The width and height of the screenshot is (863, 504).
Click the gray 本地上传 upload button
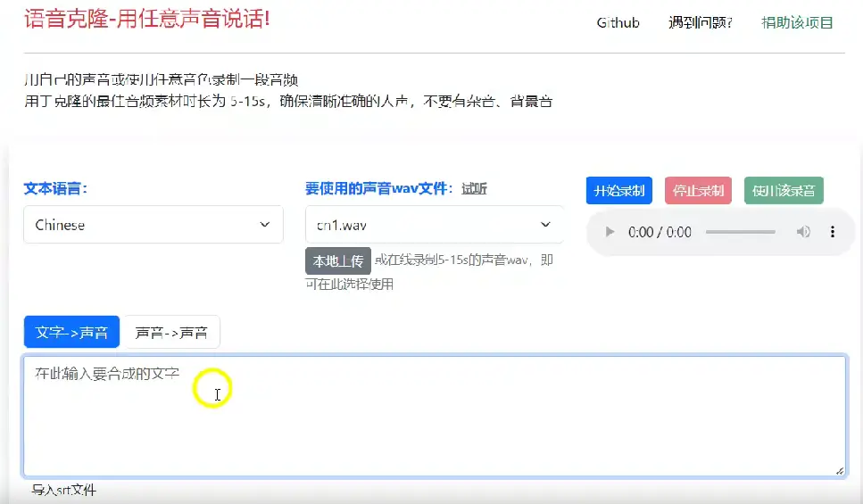point(338,260)
